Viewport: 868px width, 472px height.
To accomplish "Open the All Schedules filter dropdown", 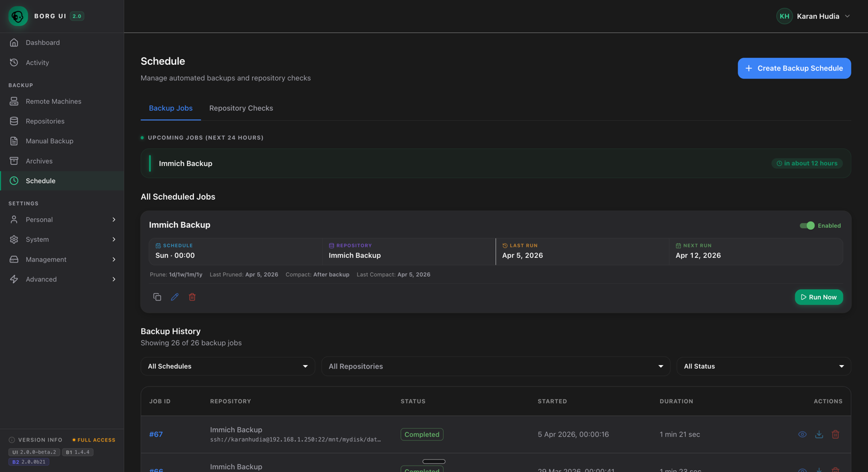I will click(228, 366).
